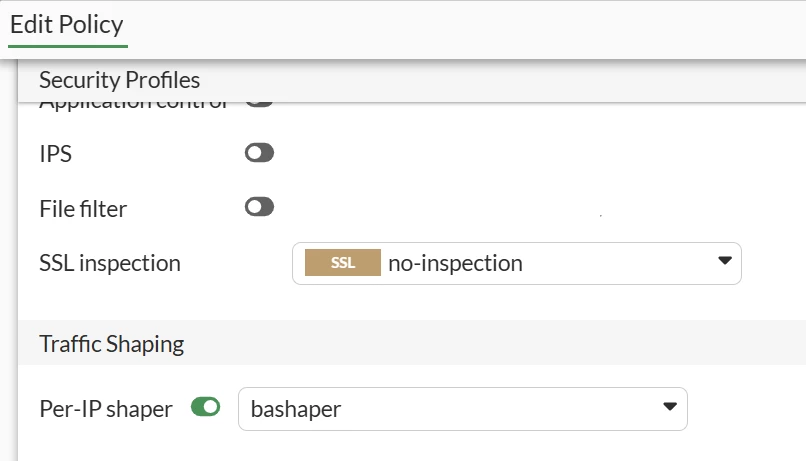Image resolution: width=806 pixels, height=461 pixels.
Task: Disable the Per-IP shaper toggle
Action: point(205,407)
